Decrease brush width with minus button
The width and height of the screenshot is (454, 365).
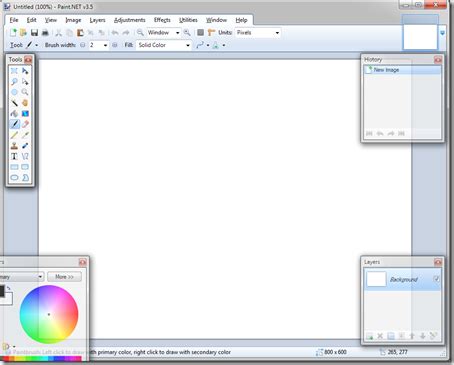[83, 45]
